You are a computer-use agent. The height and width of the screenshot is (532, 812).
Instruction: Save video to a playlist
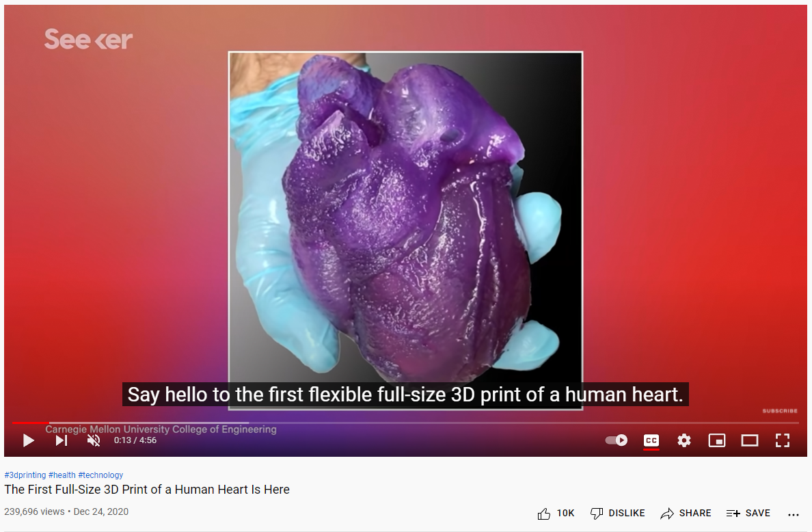click(x=748, y=514)
